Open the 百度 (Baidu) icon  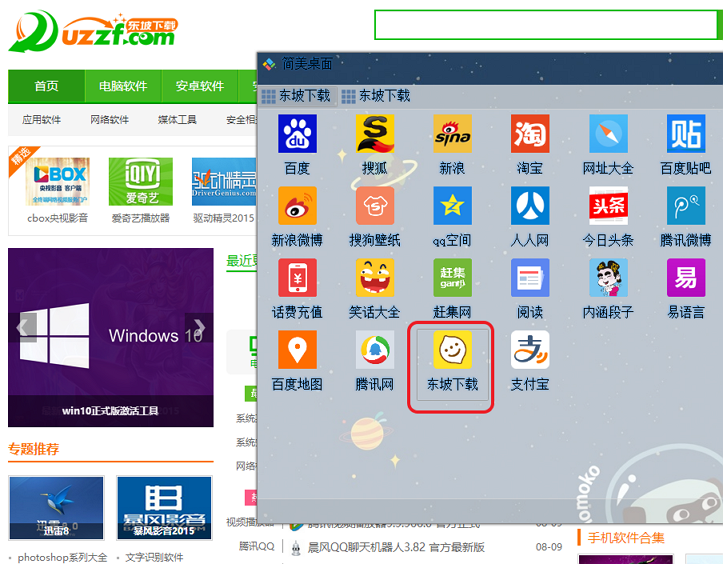point(297,134)
